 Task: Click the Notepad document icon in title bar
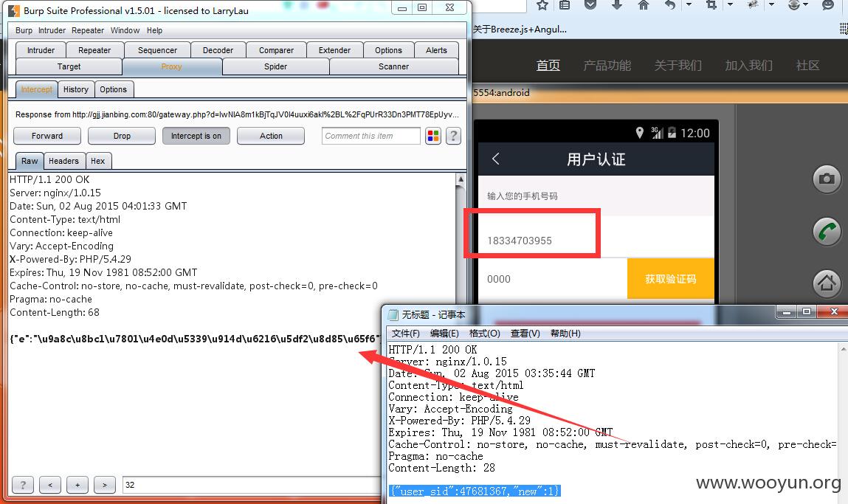(393, 314)
